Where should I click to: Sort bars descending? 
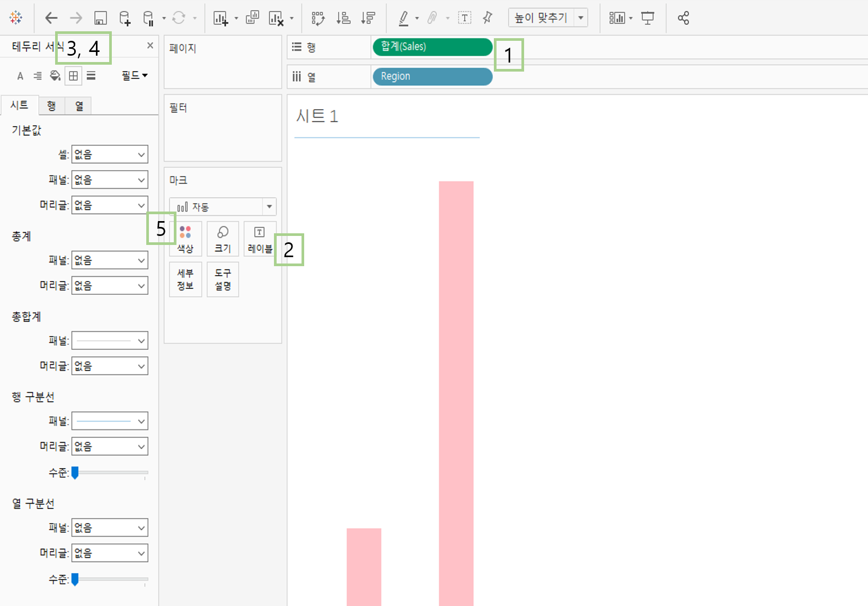pyautogui.click(x=368, y=18)
